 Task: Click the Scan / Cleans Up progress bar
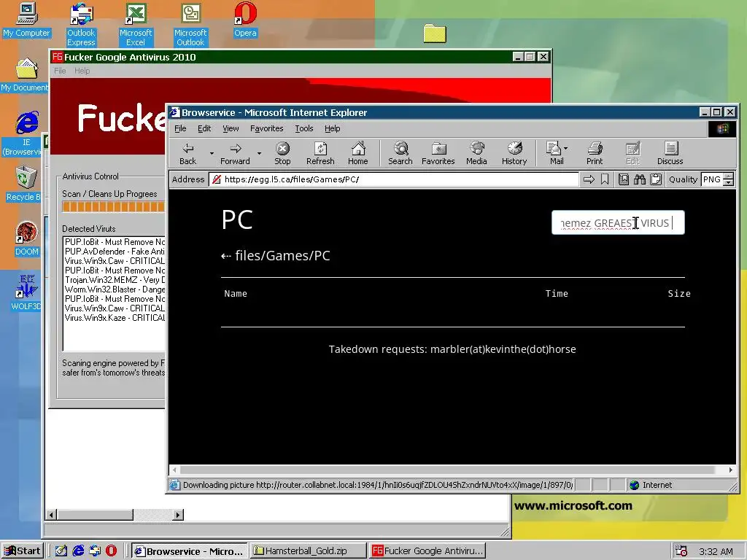(x=113, y=206)
